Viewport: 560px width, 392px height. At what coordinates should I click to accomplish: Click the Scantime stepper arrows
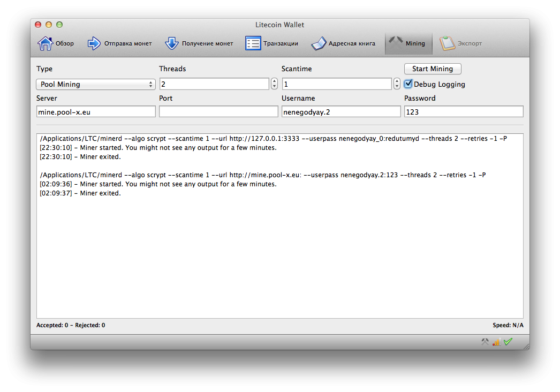pyautogui.click(x=397, y=84)
